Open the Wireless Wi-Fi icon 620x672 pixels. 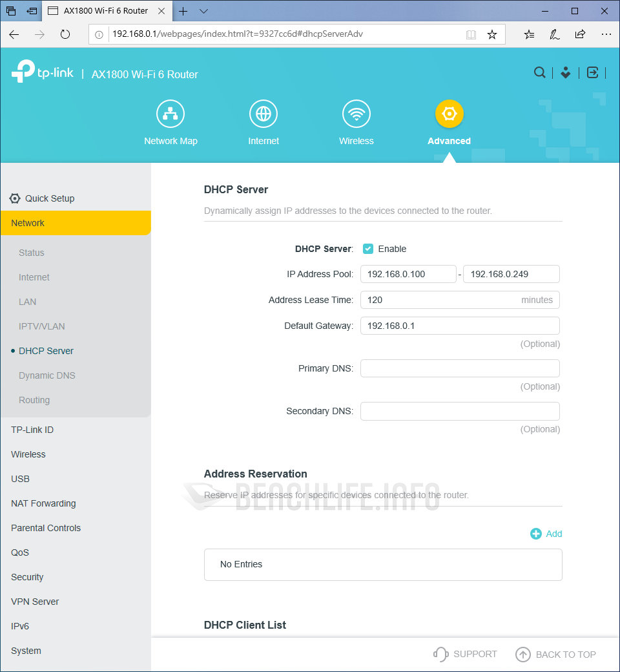pos(356,114)
